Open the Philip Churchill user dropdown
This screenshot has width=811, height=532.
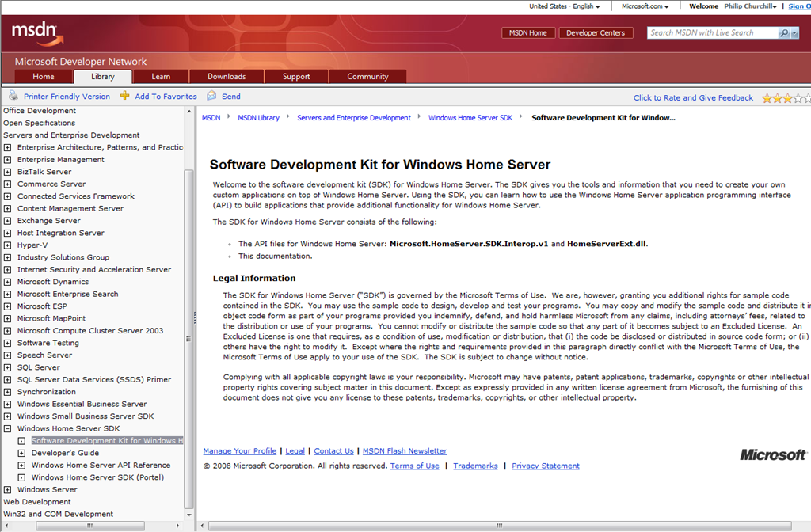click(751, 6)
